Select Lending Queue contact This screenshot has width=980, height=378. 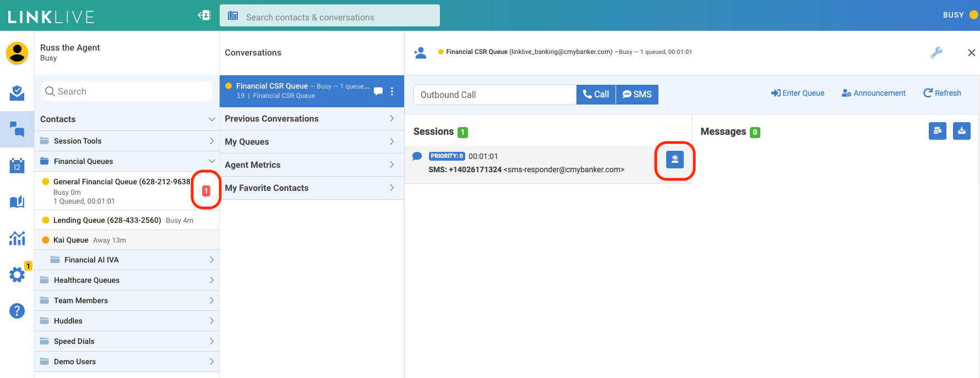coord(107,220)
